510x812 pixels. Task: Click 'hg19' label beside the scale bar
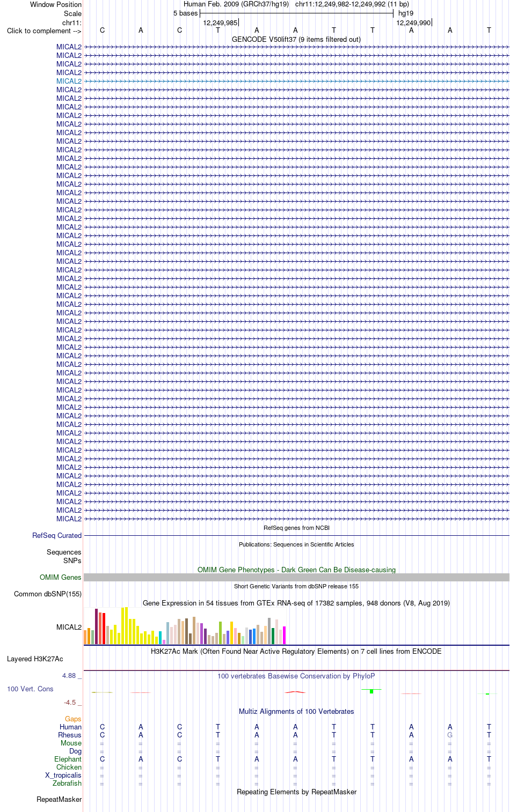coord(406,13)
